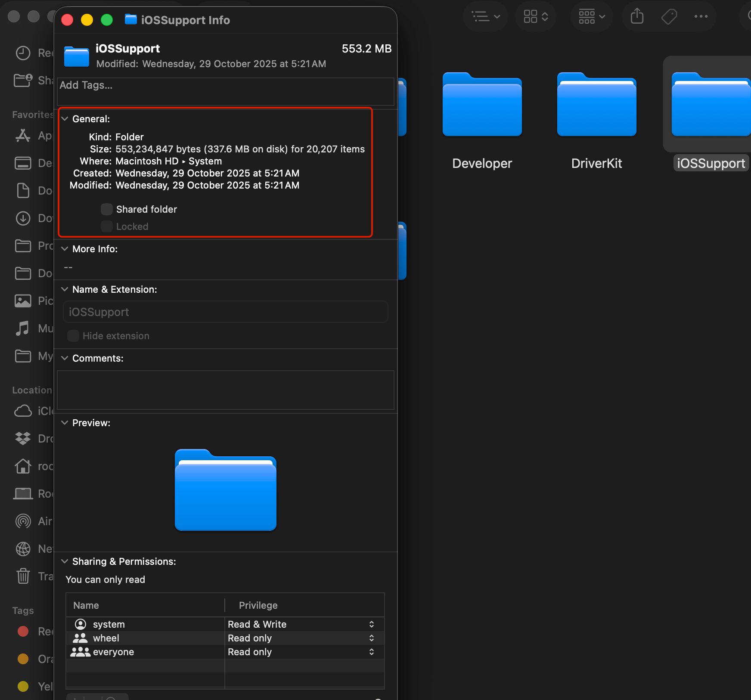Click the Orange tag color dot
The width and height of the screenshot is (751, 700).
23,659
